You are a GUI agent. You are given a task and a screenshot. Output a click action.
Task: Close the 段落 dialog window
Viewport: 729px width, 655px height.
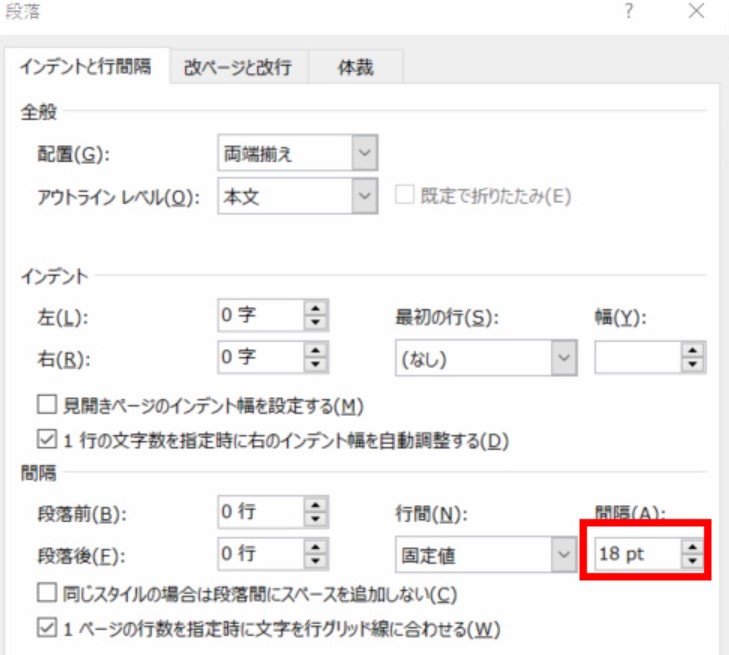[696, 13]
